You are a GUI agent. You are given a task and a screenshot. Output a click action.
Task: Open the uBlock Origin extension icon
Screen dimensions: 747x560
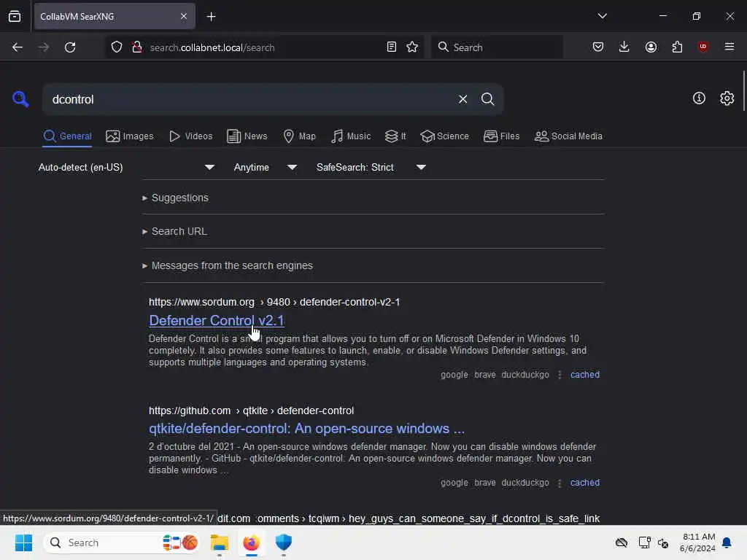coord(703,47)
